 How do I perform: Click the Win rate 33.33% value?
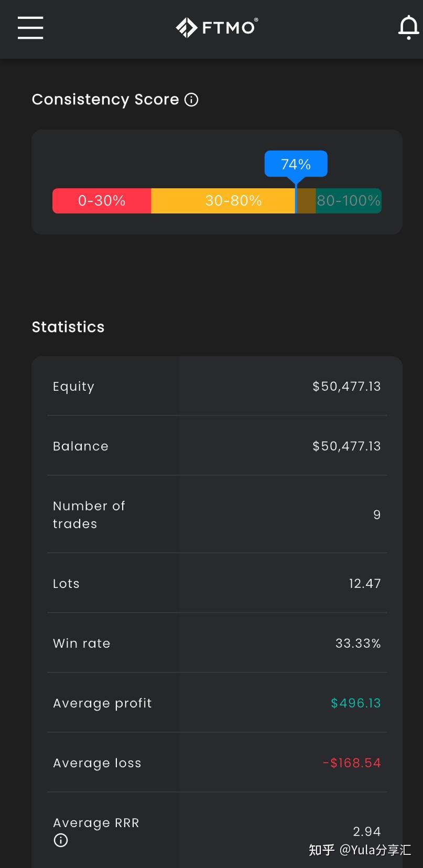point(358,644)
